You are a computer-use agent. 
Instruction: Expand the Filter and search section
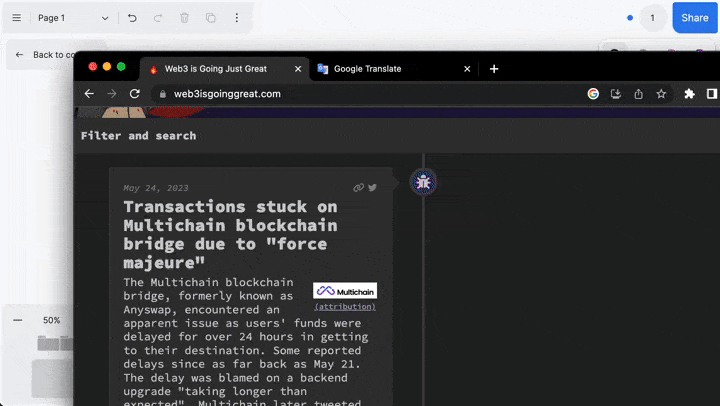[139, 136]
